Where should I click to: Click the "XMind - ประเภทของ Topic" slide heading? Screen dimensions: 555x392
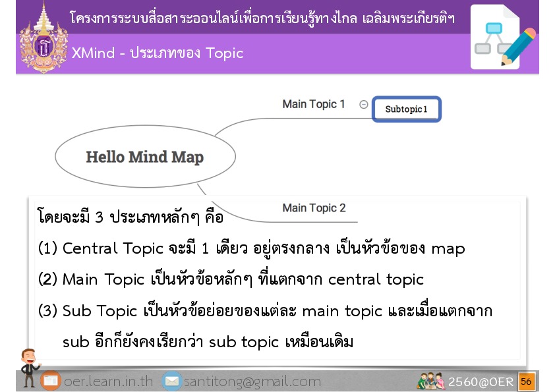click(158, 53)
